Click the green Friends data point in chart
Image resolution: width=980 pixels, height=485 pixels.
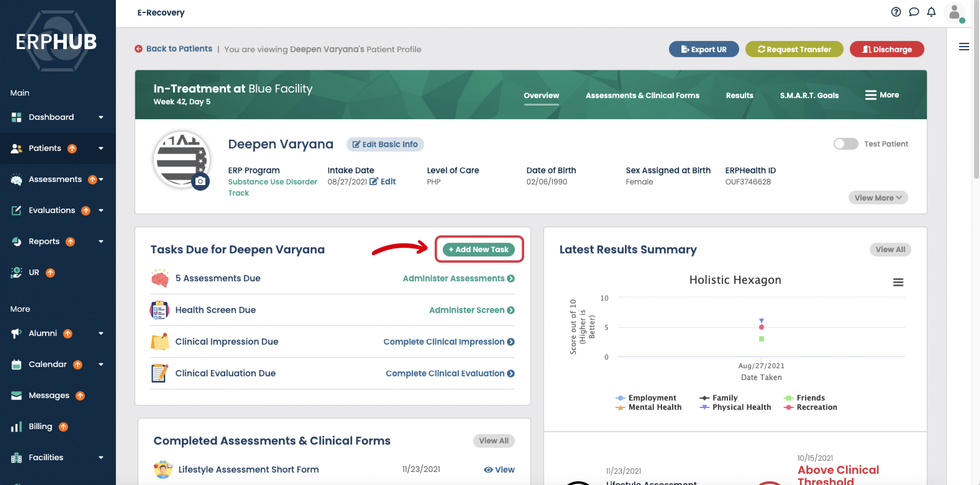click(x=761, y=339)
